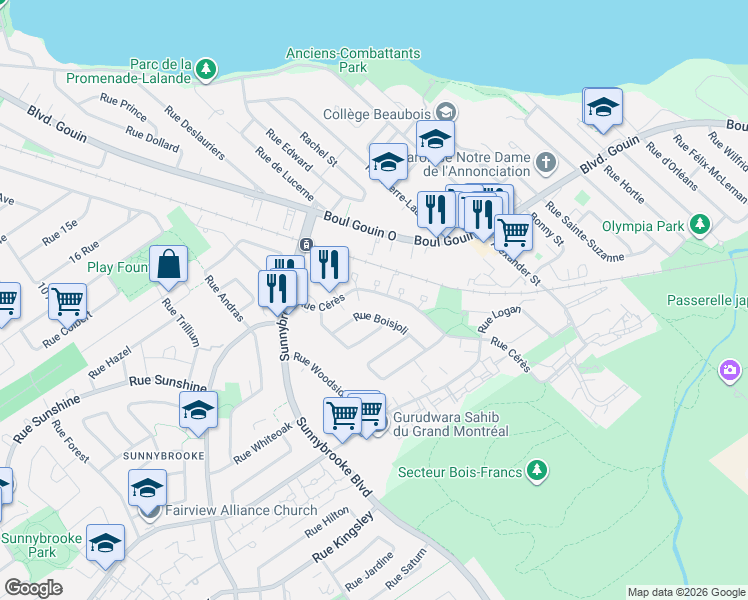Click the Secteur Bois-Francs label text

[x=460, y=472]
